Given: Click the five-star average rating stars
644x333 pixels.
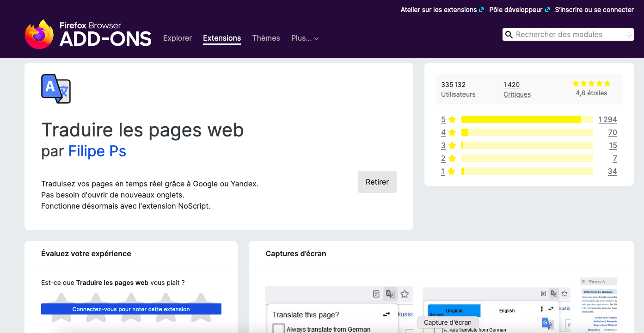Looking at the screenshot, I should (x=591, y=84).
